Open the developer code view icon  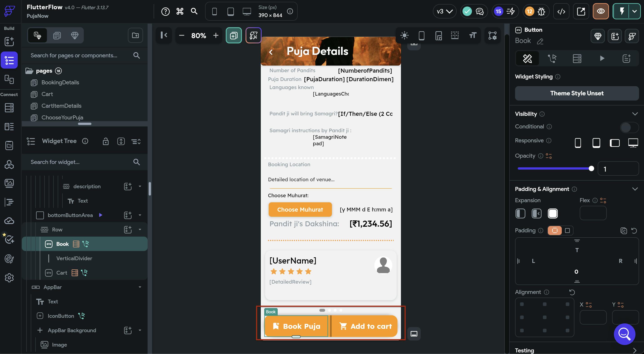click(x=561, y=11)
